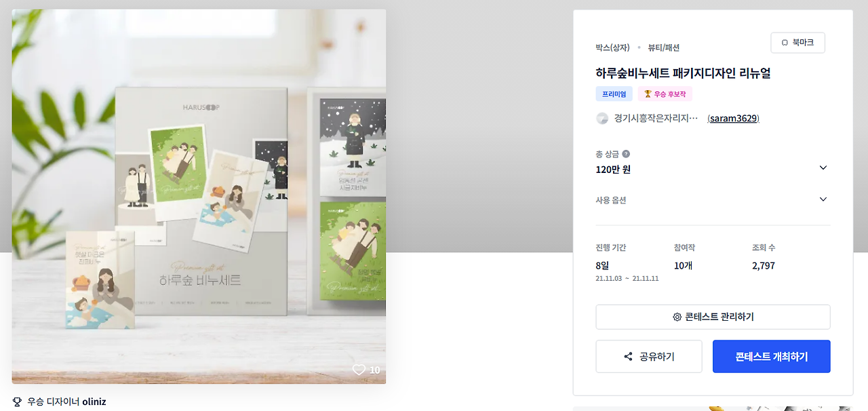868x411 pixels.
Task: Open the 뷰티/패션 category
Action: [664, 47]
